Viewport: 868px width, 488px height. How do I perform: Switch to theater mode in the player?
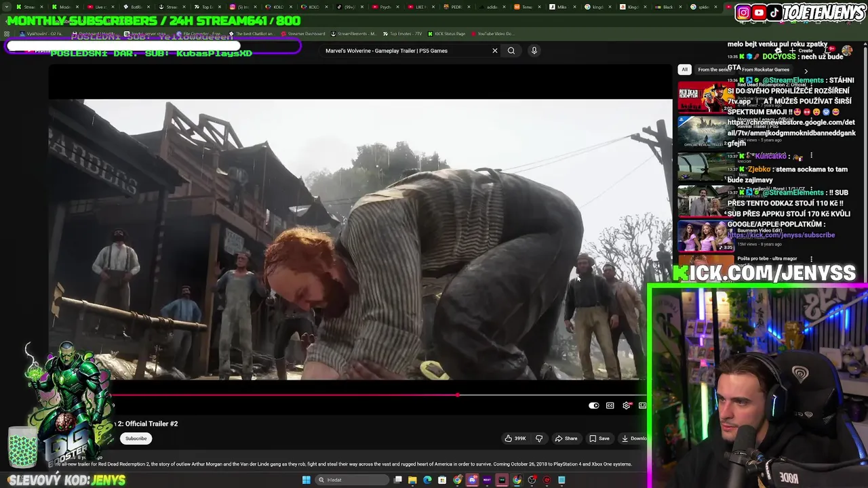(x=642, y=405)
